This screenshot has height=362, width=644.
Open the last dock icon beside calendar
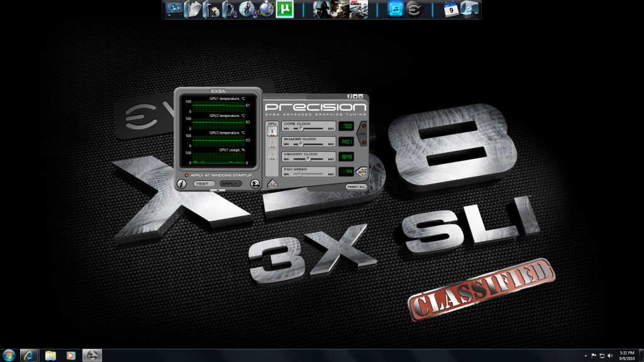click(x=469, y=9)
